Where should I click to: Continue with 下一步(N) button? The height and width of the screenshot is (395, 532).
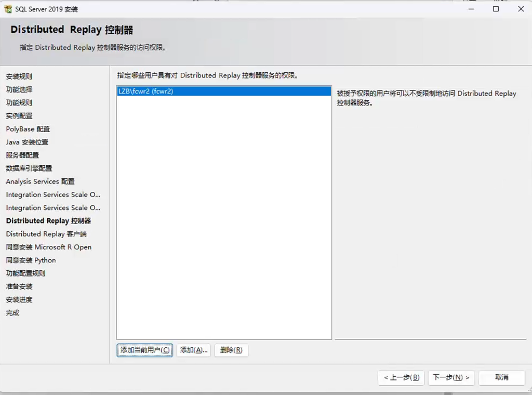tap(451, 377)
